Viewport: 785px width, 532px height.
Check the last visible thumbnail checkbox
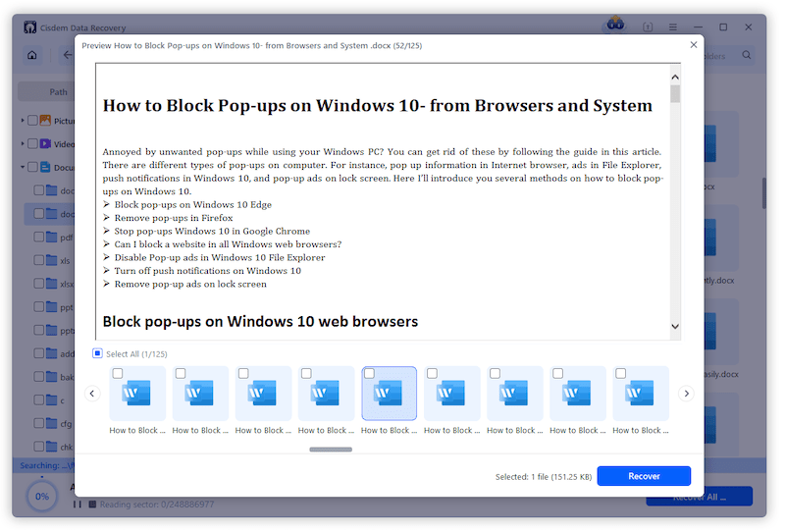click(x=620, y=374)
